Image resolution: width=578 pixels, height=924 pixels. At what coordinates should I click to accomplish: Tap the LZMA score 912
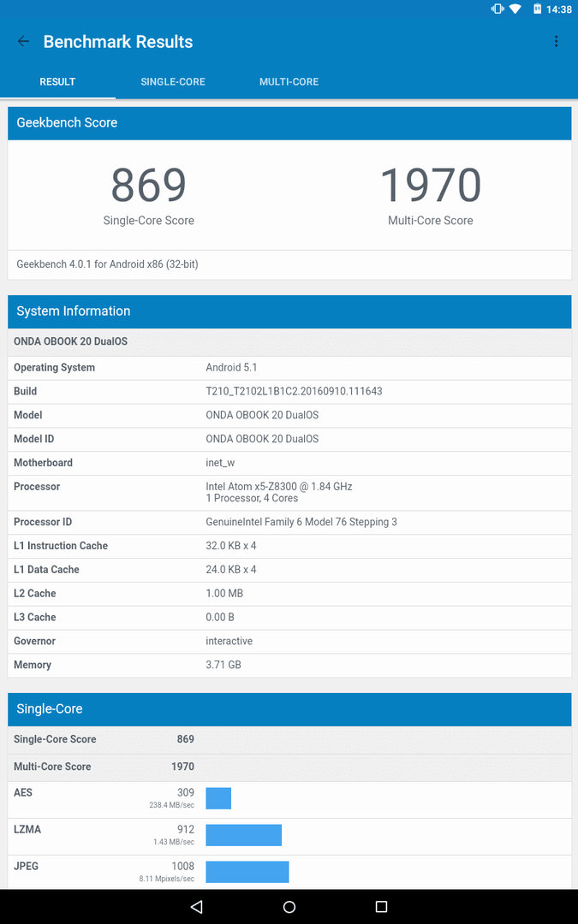point(185,830)
